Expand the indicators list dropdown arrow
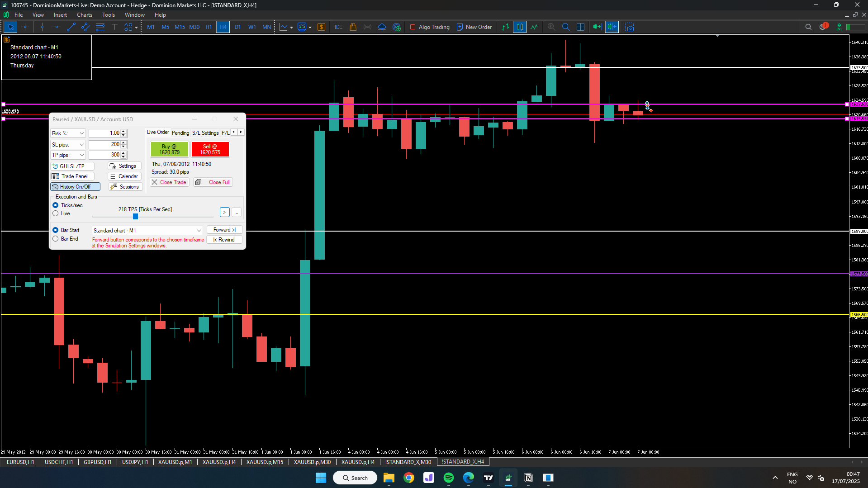Screen dimensions: 868x488 [x=291, y=28]
